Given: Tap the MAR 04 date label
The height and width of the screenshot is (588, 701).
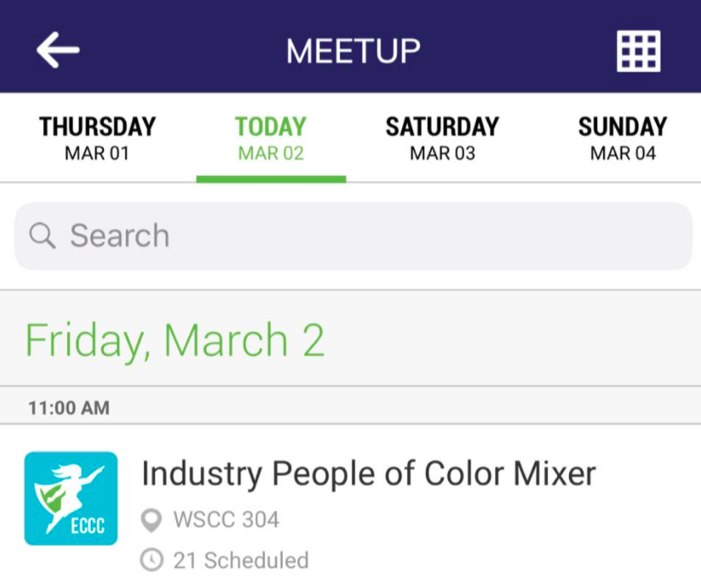Looking at the screenshot, I should [x=622, y=154].
